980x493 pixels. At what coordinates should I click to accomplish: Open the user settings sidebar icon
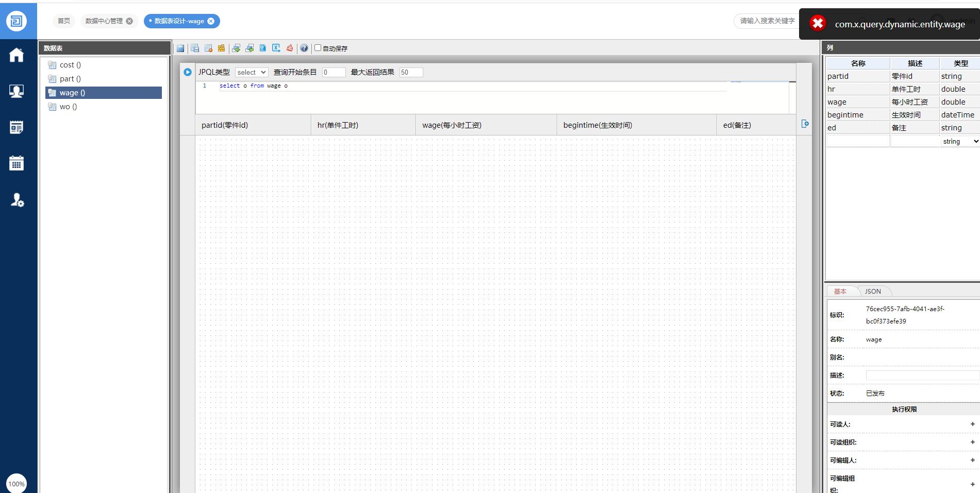click(17, 200)
